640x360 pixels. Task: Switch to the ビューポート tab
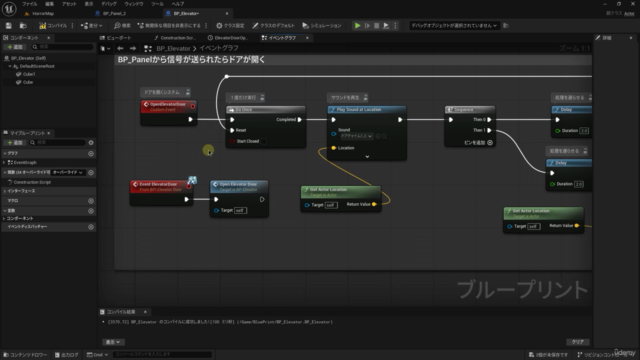[x=118, y=38]
